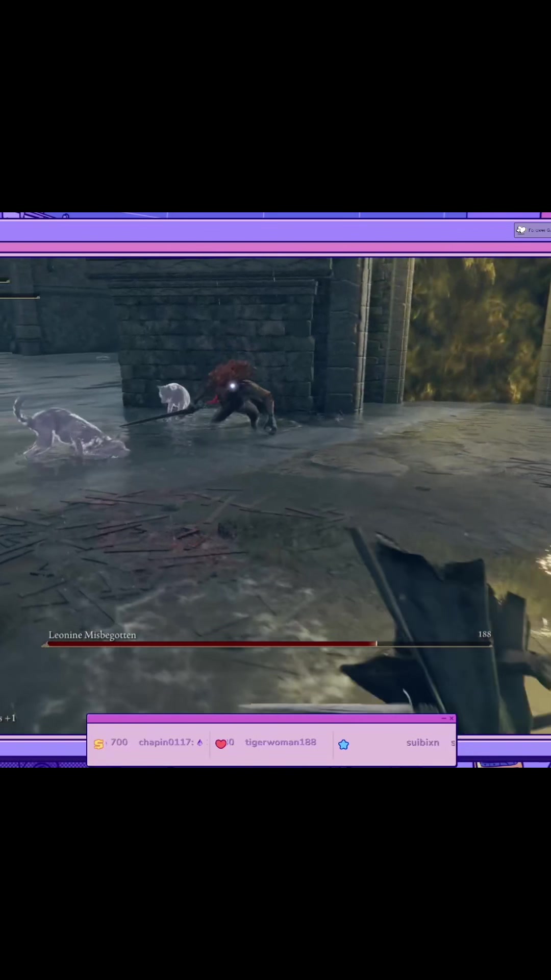
Task: Close the pink overlay window with X
Action: tap(452, 718)
